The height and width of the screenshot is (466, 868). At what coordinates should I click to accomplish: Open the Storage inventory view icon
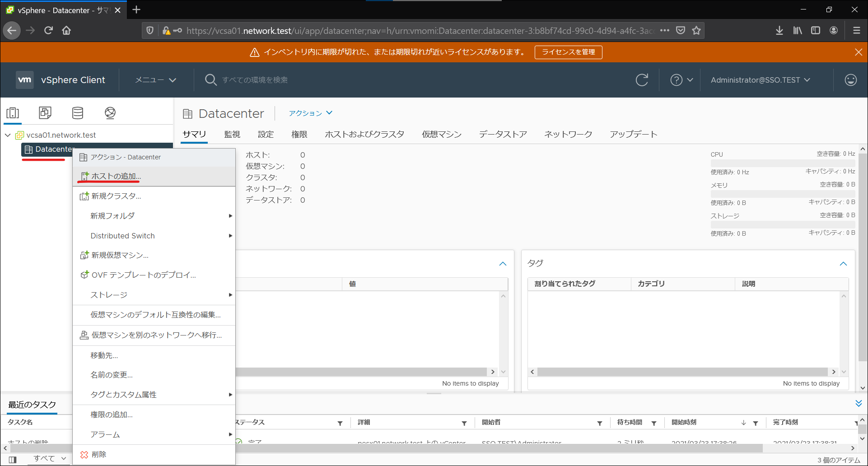pos(78,112)
